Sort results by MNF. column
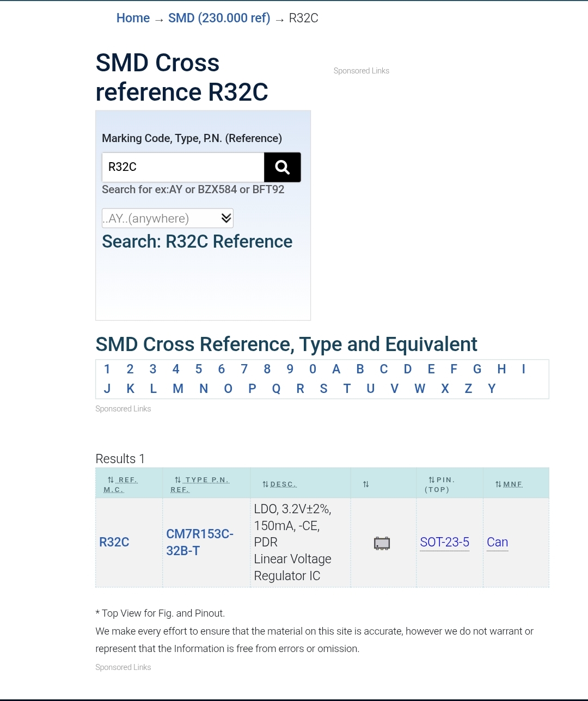The height and width of the screenshot is (701, 588). pyautogui.click(x=509, y=484)
